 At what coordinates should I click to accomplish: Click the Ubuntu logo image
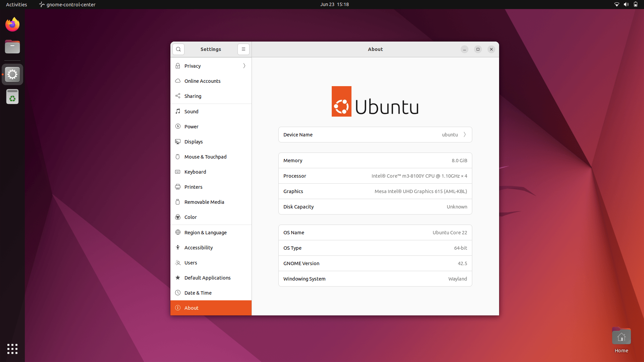click(x=375, y=102)
